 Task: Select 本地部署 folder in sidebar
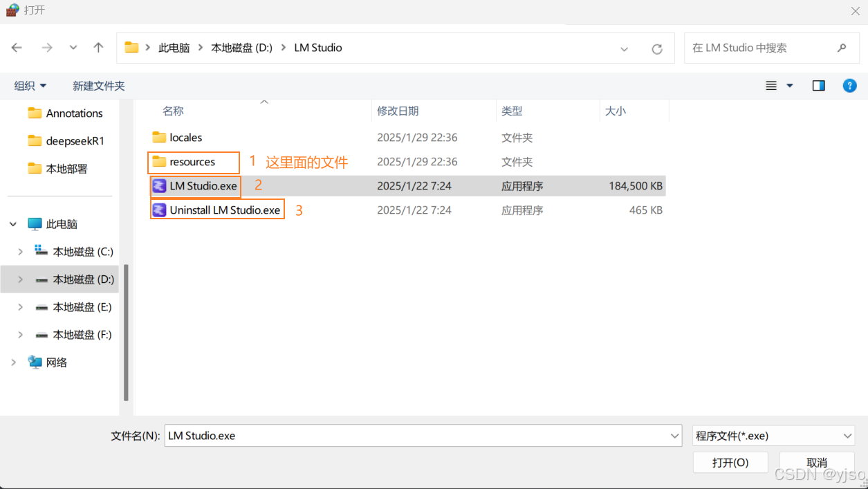tap(58, 169)
